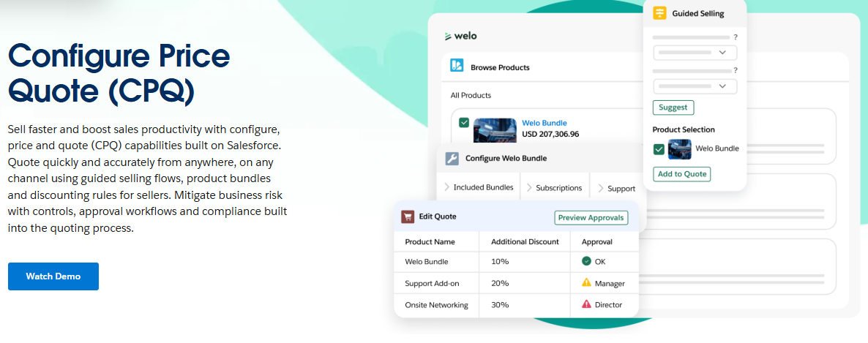This screenshot has height=343, width=868.
Task: Expand the Subscriptions section
Action: coord(555,187)
